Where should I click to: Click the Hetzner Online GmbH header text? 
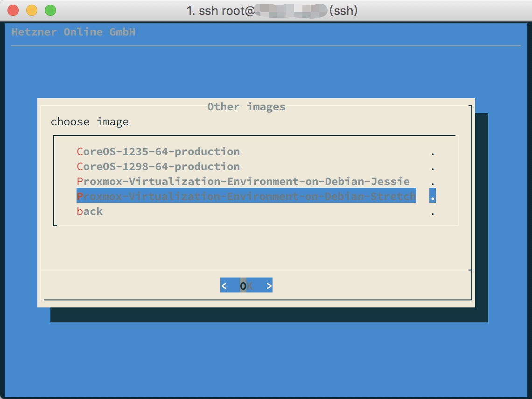(x=73, y=32)
